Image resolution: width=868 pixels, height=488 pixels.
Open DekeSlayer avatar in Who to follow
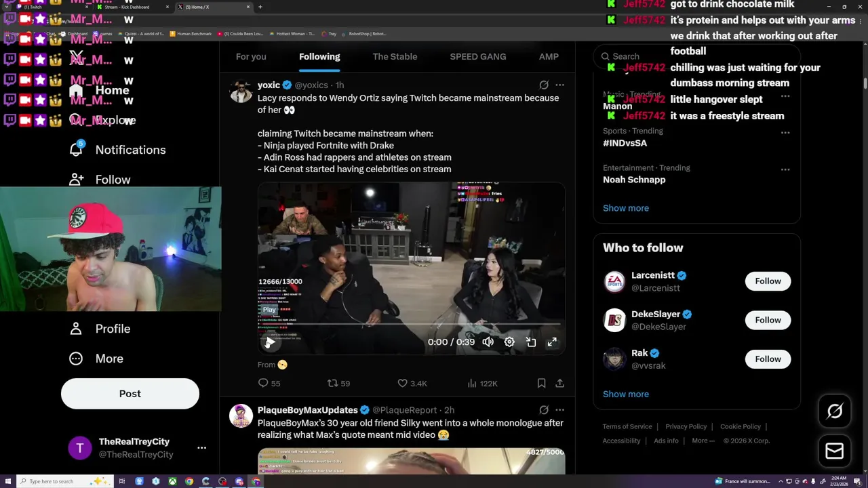coord(614,320)
